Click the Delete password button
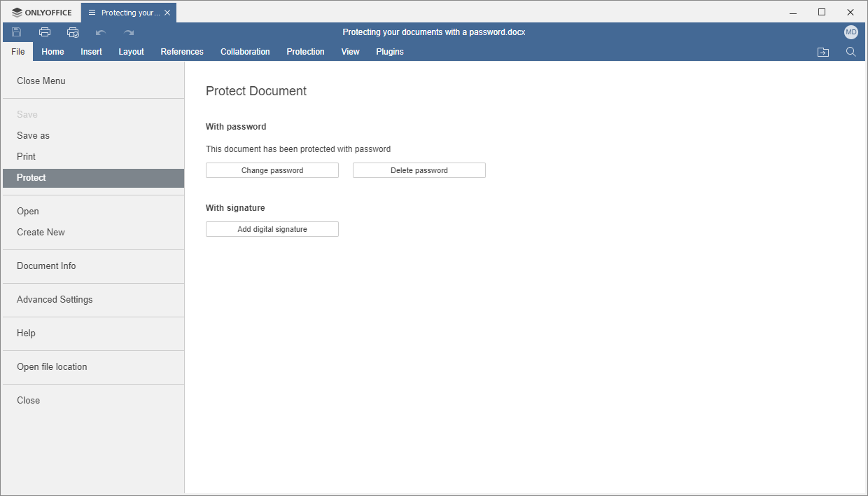868x496 pixels. pyautogui.click(x=419, y=170)
